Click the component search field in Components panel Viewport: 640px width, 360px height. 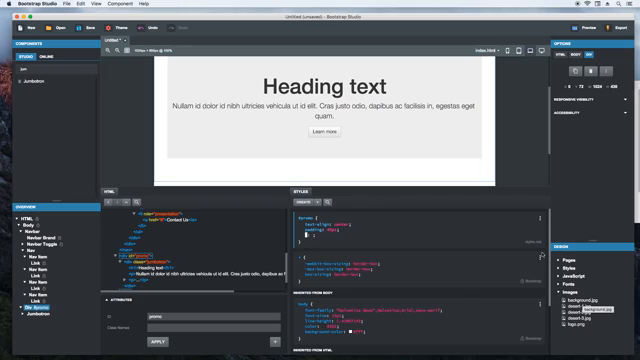57,69
